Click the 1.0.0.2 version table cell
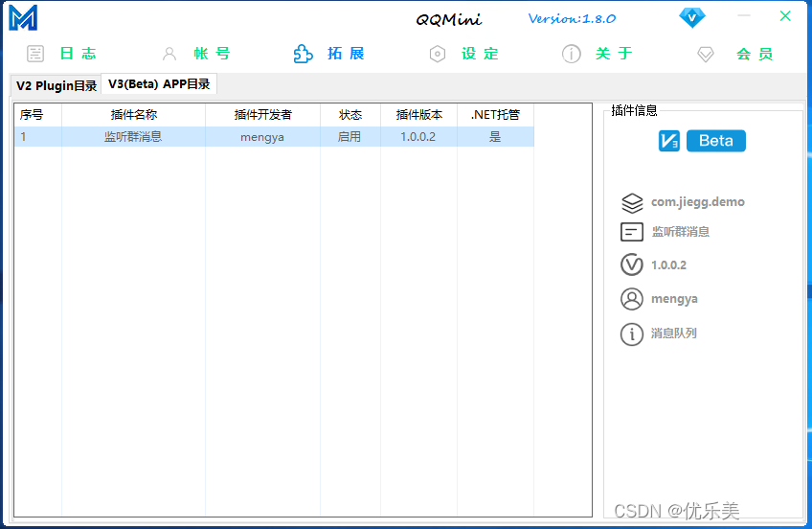The width and height of the screenshot is (812, 529). 419,137
